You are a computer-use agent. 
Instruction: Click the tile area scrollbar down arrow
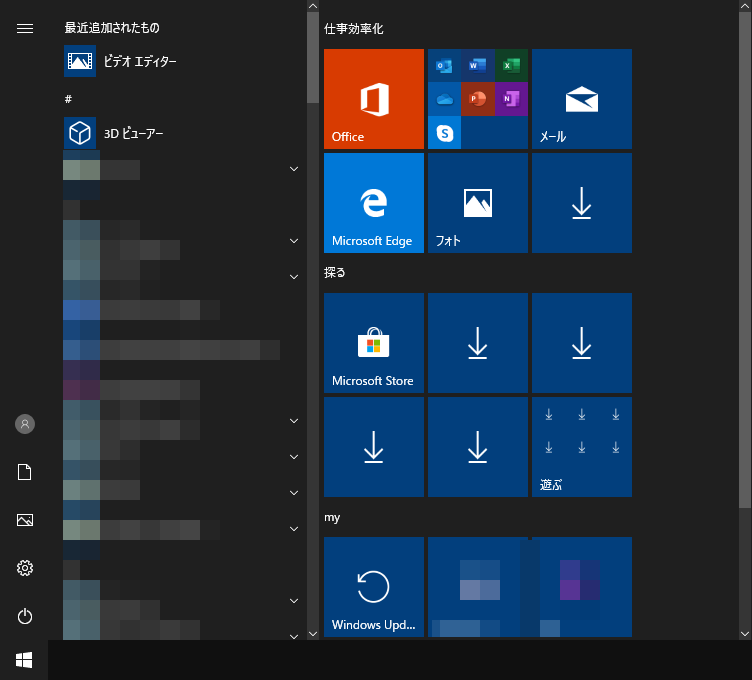(x=744, y=633)
